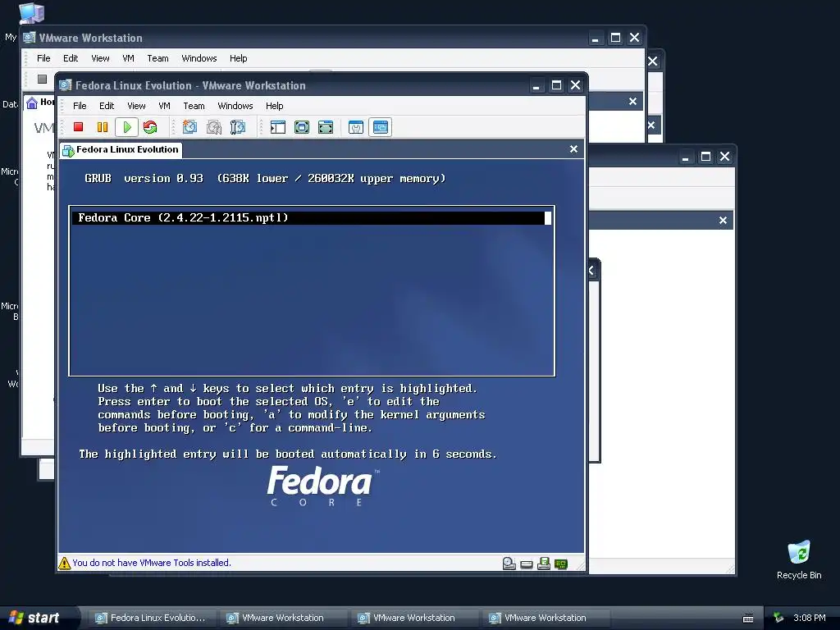Switch to Fedora Linux Evolutio... taskbar button
Screen dimensions: 840x630
(x=152, y=618)
